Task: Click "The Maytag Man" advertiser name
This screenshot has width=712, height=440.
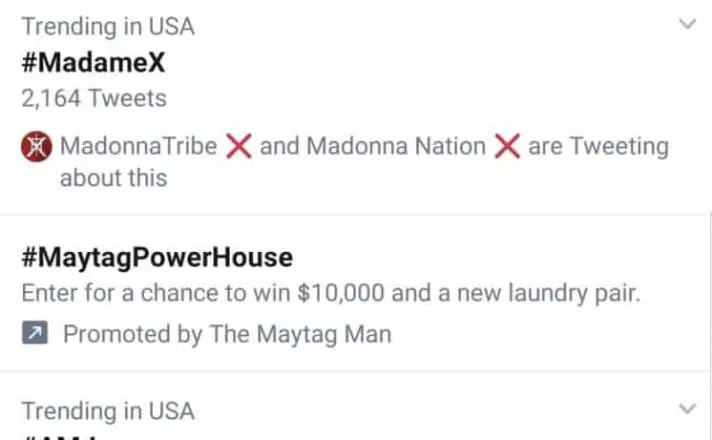Action: [300, 334]
